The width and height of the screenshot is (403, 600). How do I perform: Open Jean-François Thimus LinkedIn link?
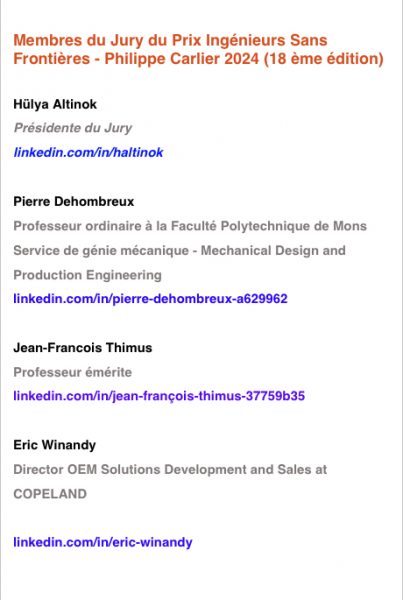click(159, 396)
